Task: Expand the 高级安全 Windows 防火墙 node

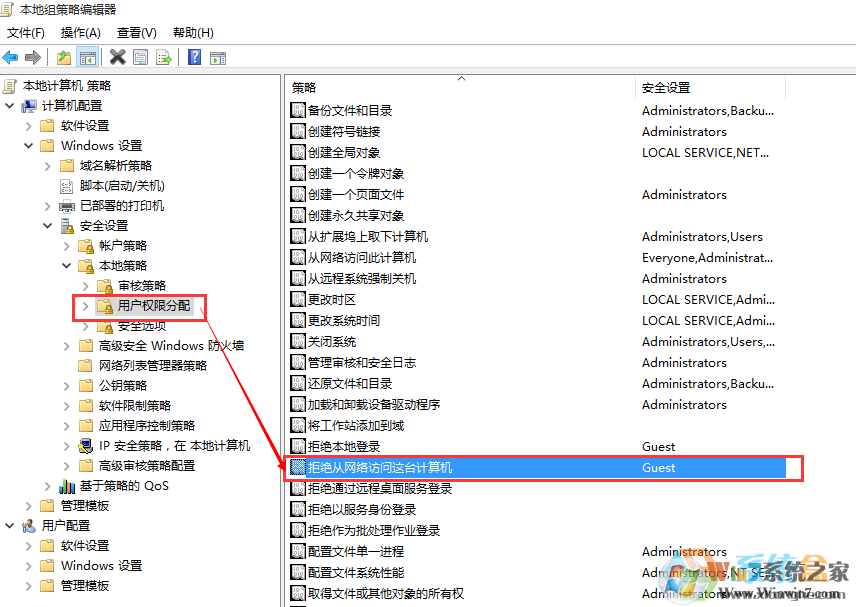Action: pos(67,346)
